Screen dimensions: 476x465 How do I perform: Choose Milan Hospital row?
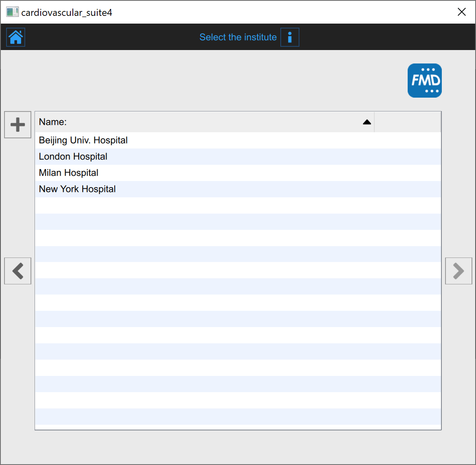(x=69, y=173)
